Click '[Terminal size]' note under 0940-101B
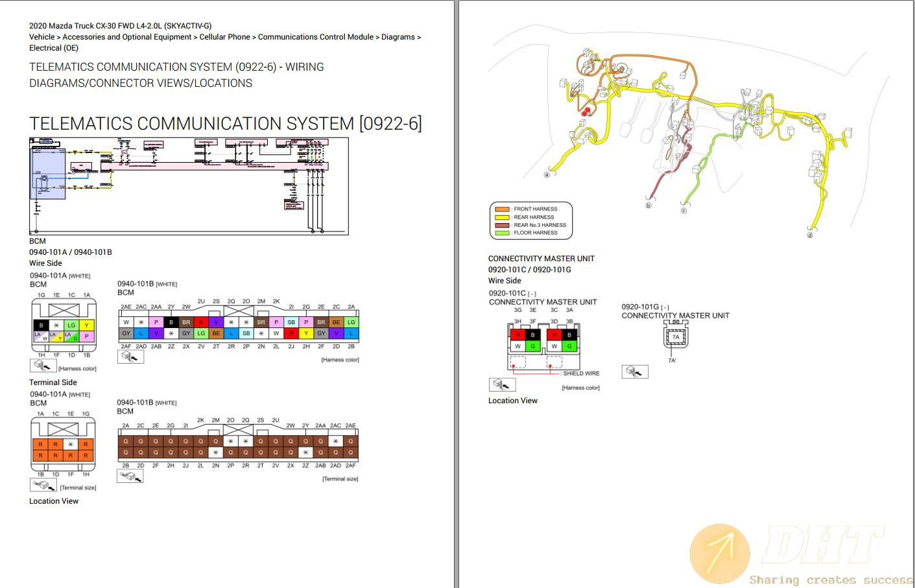 point(340,479)
